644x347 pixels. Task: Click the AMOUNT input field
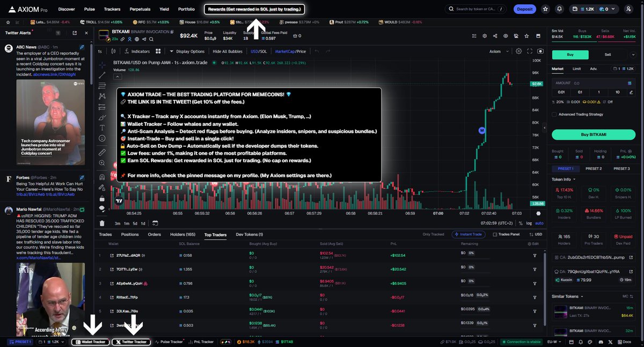click(593, 83)
